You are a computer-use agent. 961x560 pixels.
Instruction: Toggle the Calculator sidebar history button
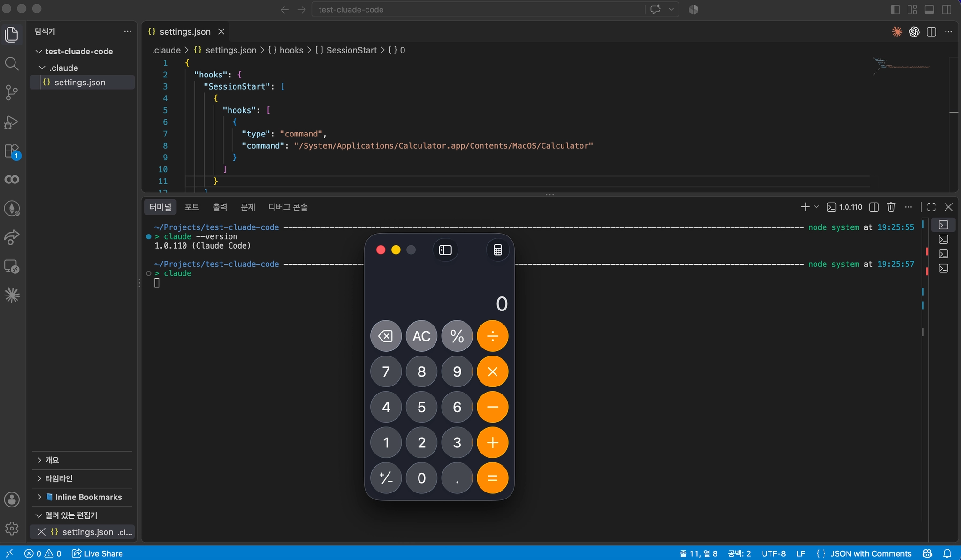point(445,250)
